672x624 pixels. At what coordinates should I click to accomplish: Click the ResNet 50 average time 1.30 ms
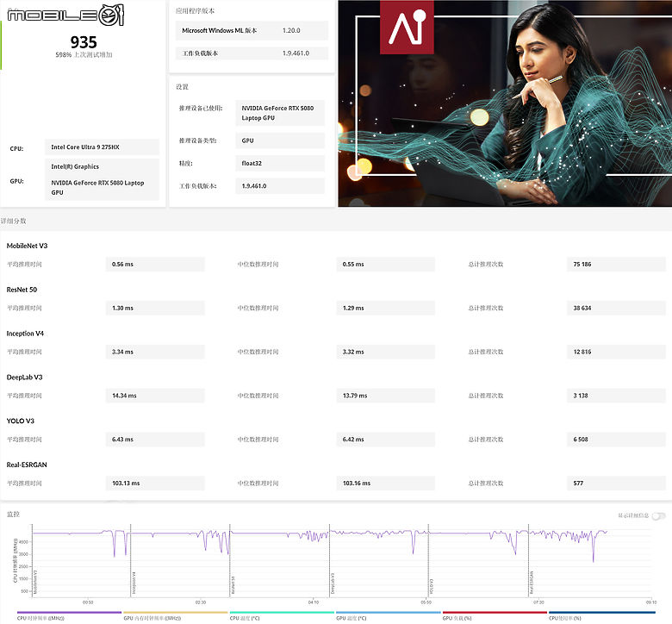coord(155,308)
